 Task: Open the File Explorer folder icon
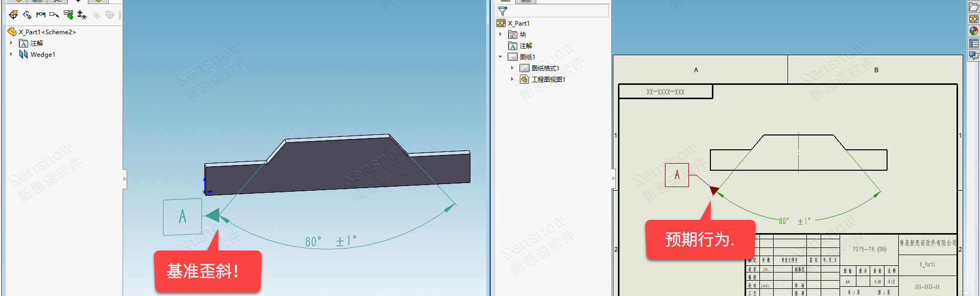click(x=973, y=8)
